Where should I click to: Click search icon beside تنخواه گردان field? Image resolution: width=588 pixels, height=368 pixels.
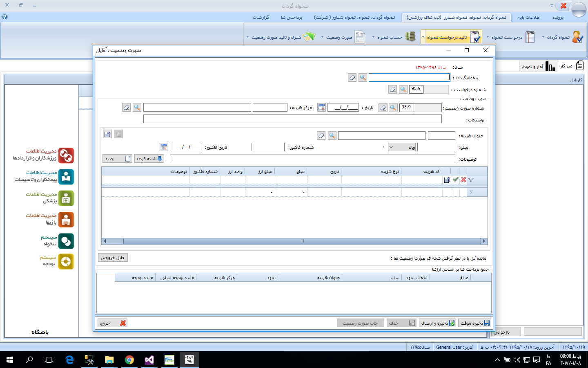[x=363, y=78]
